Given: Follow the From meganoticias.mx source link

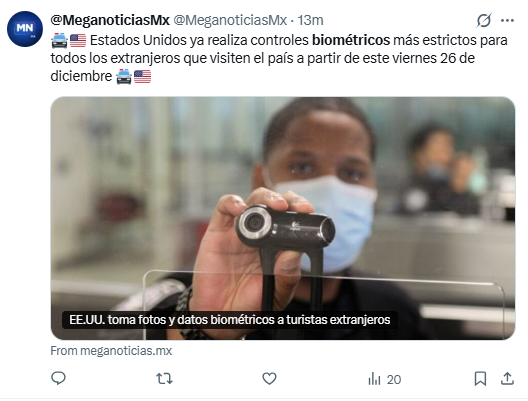Looking at the screenshot, I should tap(111, 351).
